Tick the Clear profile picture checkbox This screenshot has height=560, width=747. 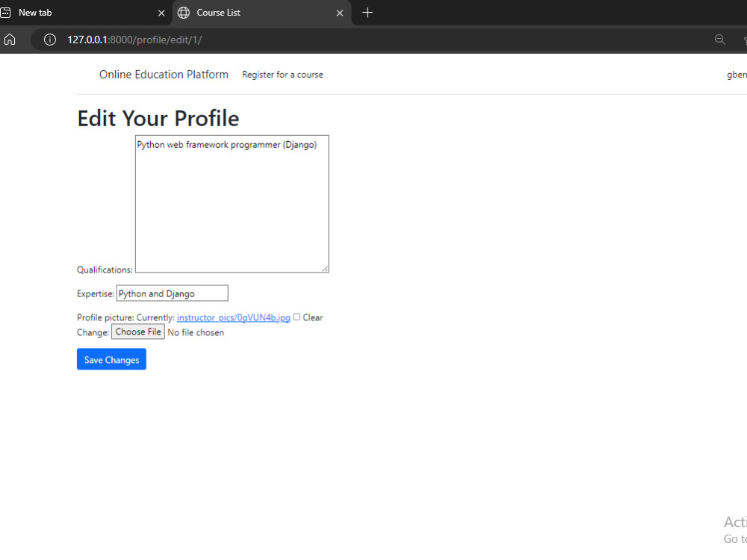click(x=297, y=317)
